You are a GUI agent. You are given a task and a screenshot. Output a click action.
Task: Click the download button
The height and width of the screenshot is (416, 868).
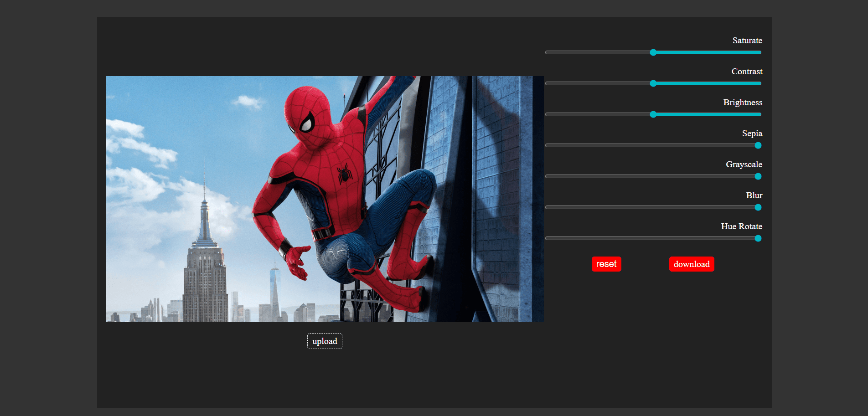pos(692,264)
